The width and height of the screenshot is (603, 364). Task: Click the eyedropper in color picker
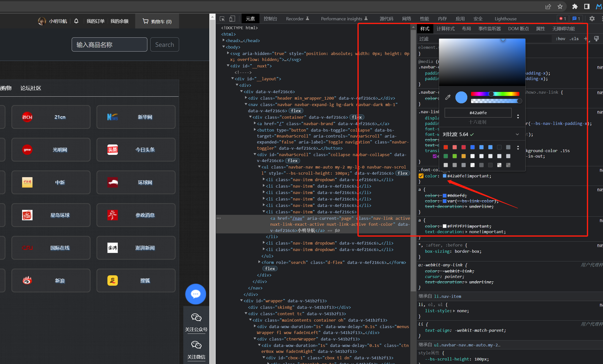pyautogui.click(x=448, y=97)
